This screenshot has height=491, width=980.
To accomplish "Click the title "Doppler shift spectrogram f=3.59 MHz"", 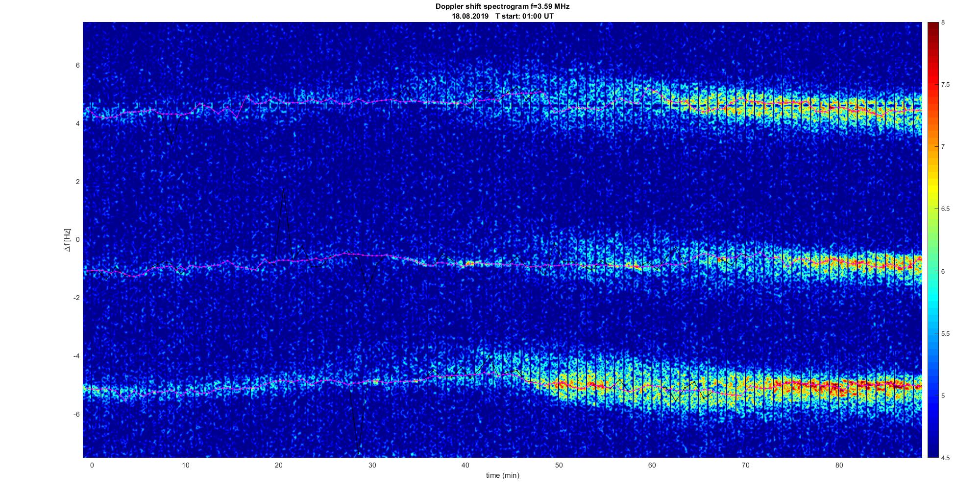I will [502, 7].
